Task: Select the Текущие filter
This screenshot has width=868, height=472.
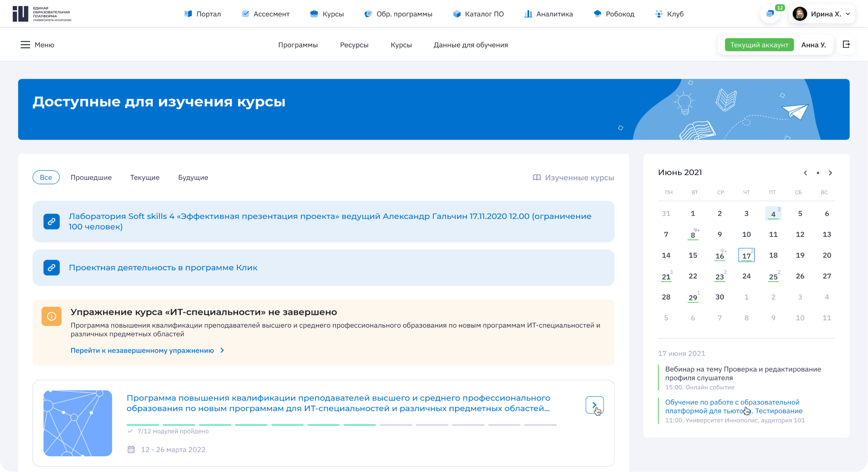Action: tap(145, 177)
